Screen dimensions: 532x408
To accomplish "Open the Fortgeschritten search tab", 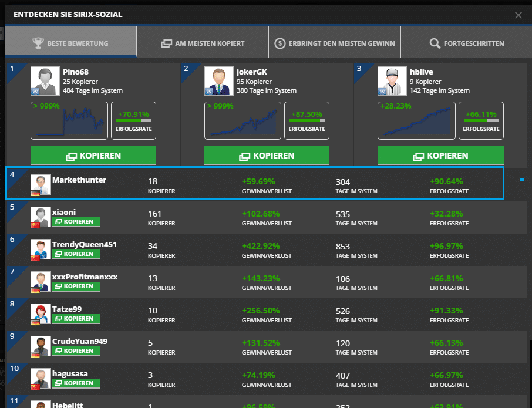I will 467,43.
